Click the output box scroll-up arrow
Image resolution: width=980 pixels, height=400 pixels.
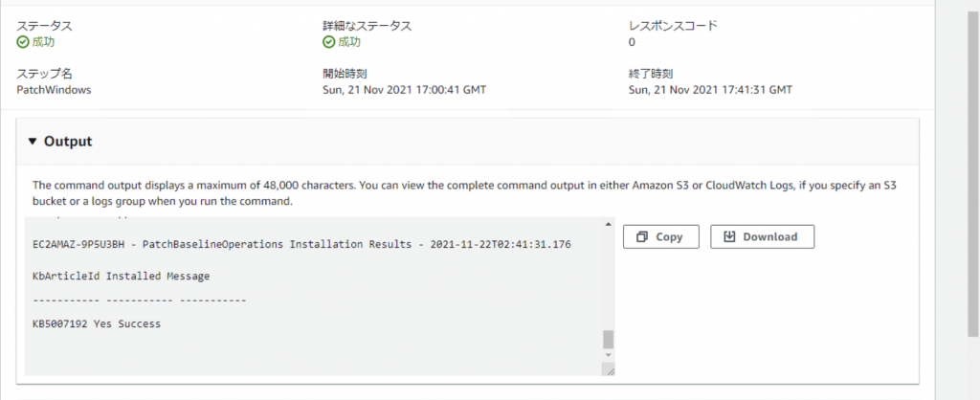(608, 224)
